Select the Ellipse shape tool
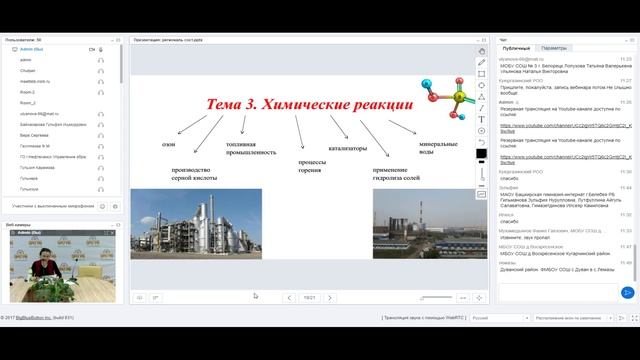Screen dimensions: 640x360 tap(482, 85)
